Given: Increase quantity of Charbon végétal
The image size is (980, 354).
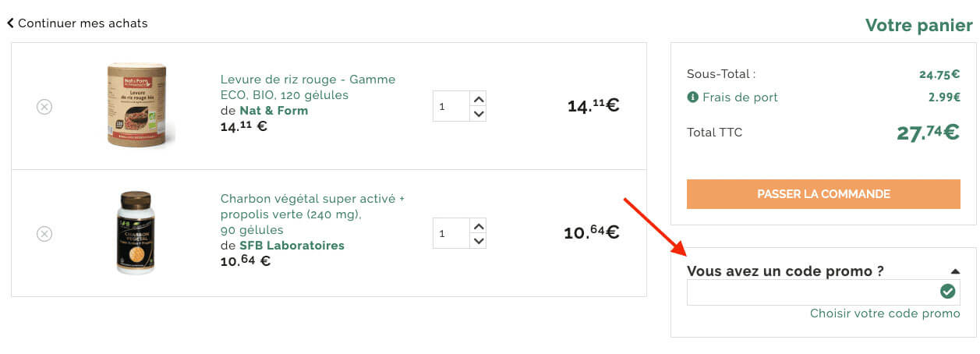Looking at the screenshot, I should pyautogui.click(x=479, y=225).
